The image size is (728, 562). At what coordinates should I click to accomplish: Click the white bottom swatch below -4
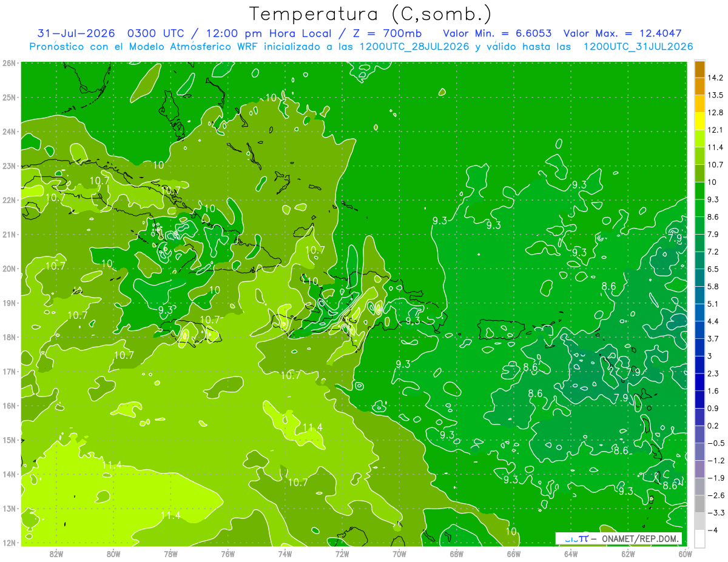[x=699, y=538]
